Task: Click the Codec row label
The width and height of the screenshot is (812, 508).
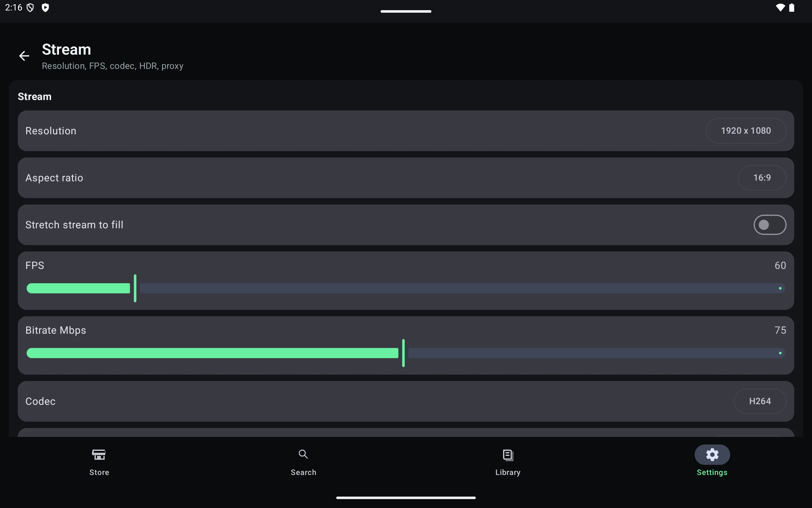Action: pos(40,401)
